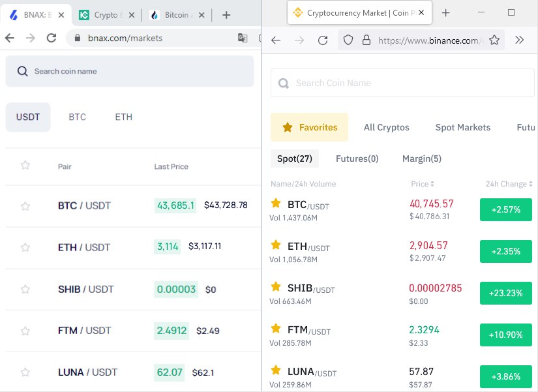Expand the overflow chevrons in Binance browser toolbar
The height and width of the screenshot is (392, 538).
[x=520, y=40]
